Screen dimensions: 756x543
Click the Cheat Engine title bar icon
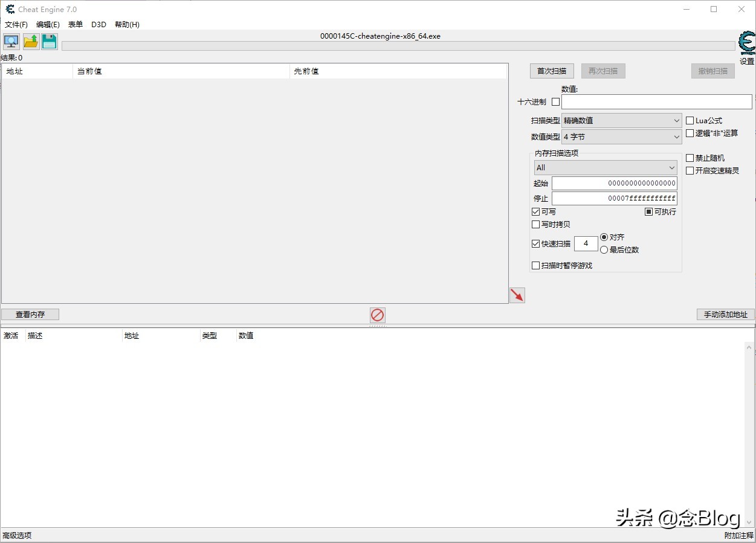click(10, 9)
